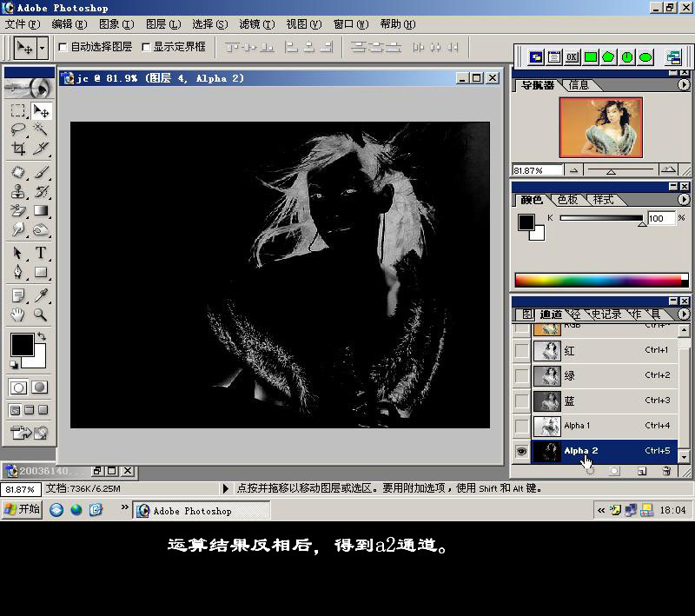Show 绿 channel visibility box
The width and height of the screenshot is (695, 616).
pyautogui.click(x=522, y=376)
